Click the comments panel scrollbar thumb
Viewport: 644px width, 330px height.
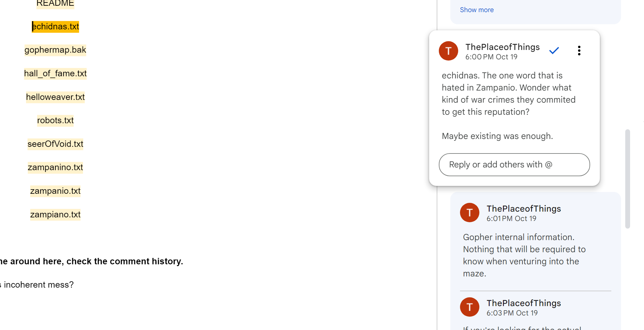click(628, 179)
